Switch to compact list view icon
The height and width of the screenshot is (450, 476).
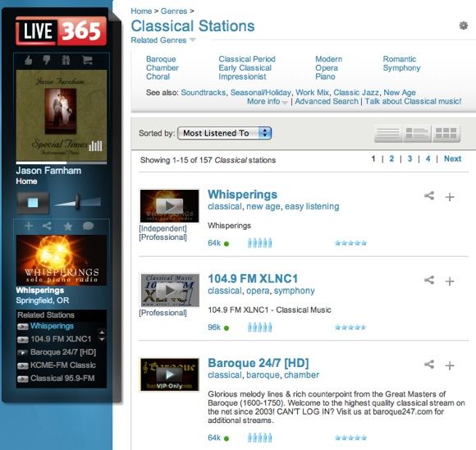(x=388, y=134)
